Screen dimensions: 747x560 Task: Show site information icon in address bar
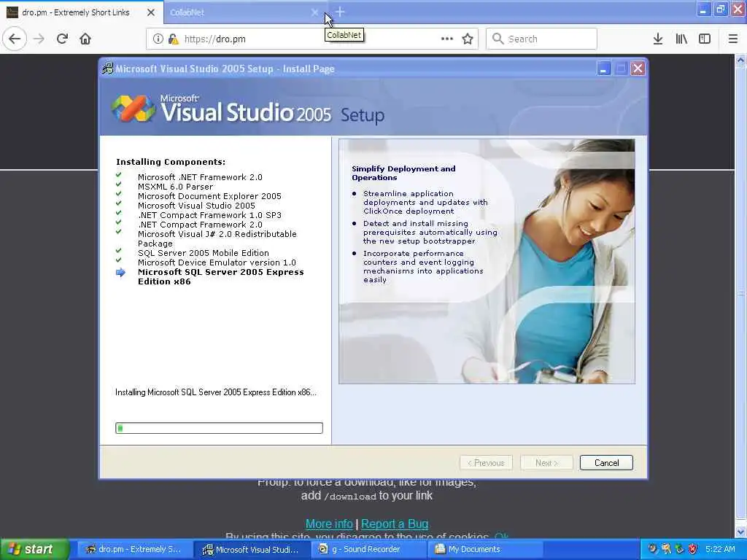click(x=158, y=39)
